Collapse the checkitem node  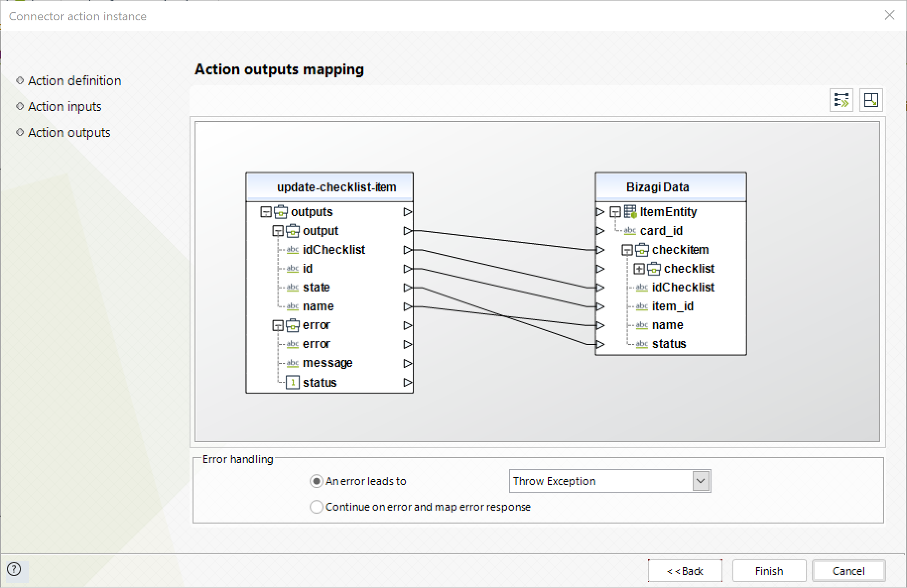coord(627,250)
